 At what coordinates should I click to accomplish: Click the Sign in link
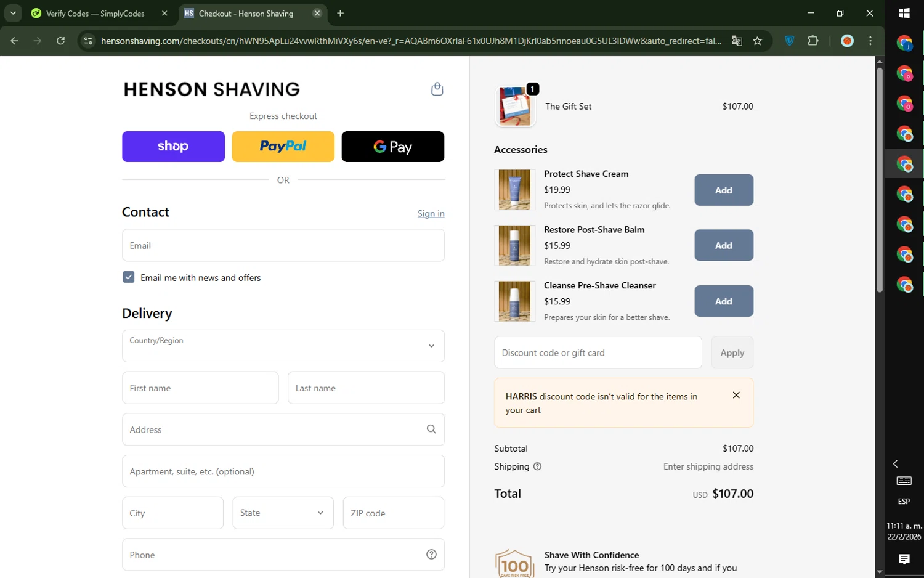click(431, 213)
